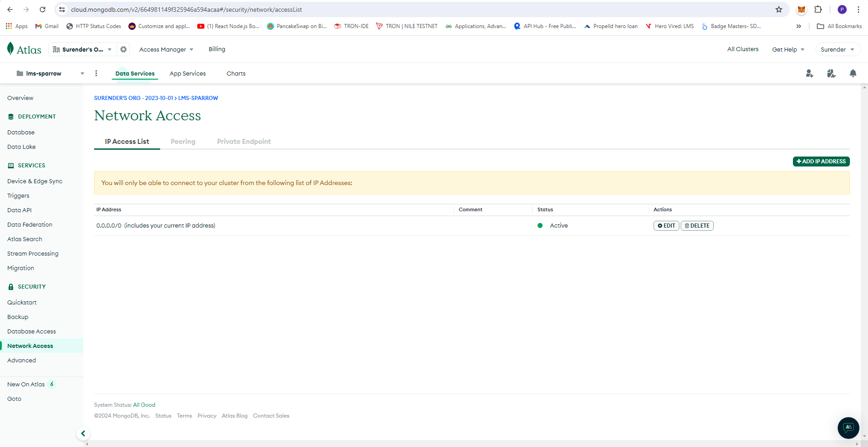Edit the 0.0.0.0/0 IP entry
The image size is (868, 447).
coord(666,226)
